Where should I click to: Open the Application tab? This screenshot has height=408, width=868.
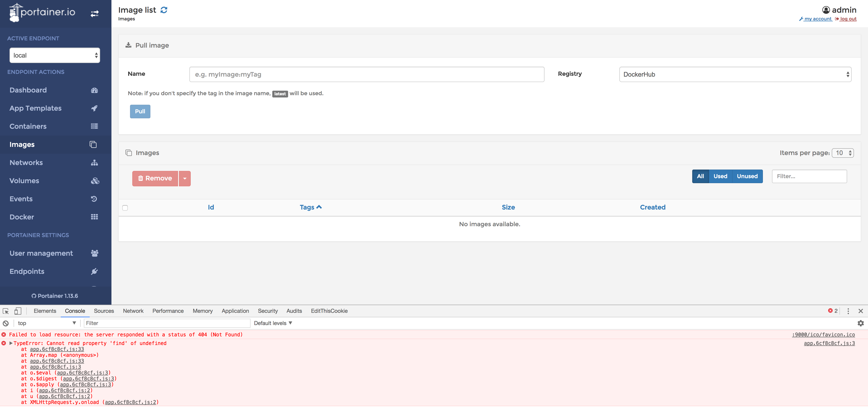(235, 311)
